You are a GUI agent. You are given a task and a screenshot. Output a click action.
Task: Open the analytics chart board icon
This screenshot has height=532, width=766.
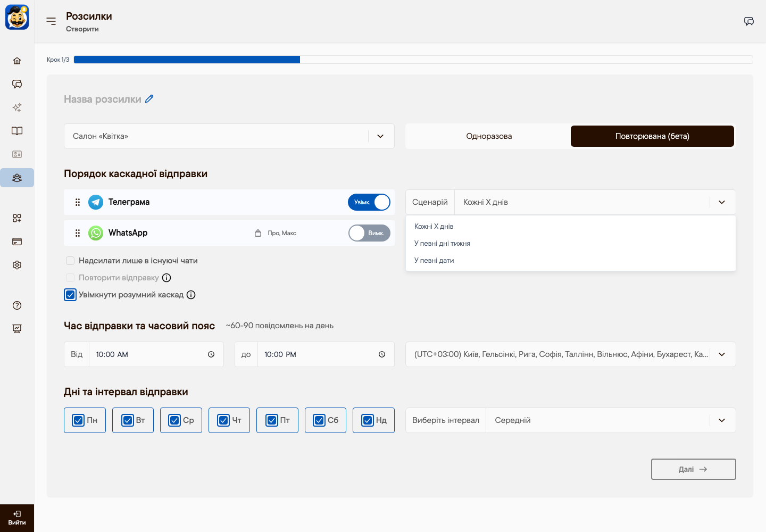(17, 329)
